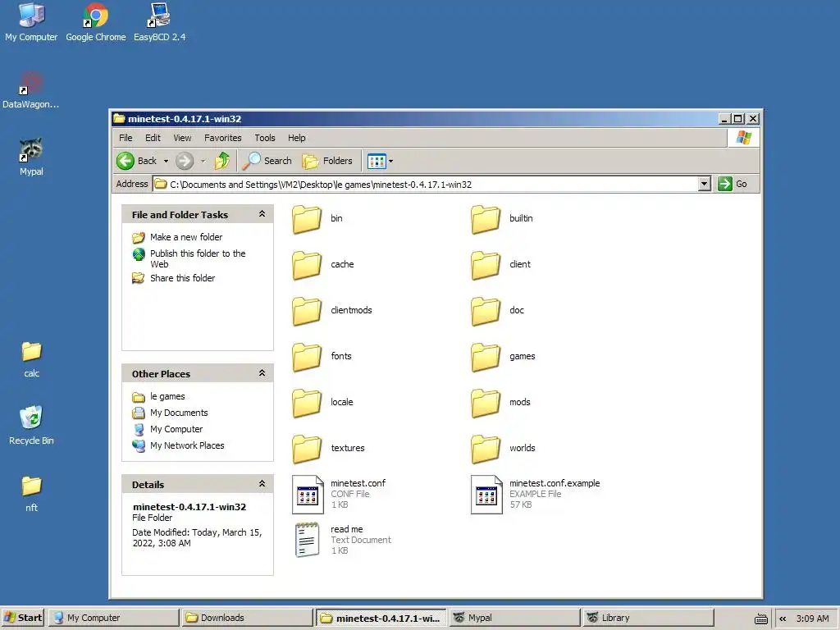Select the mods folder icon
This screenshot has height=630, width=840.
click(x=486, y=404)
